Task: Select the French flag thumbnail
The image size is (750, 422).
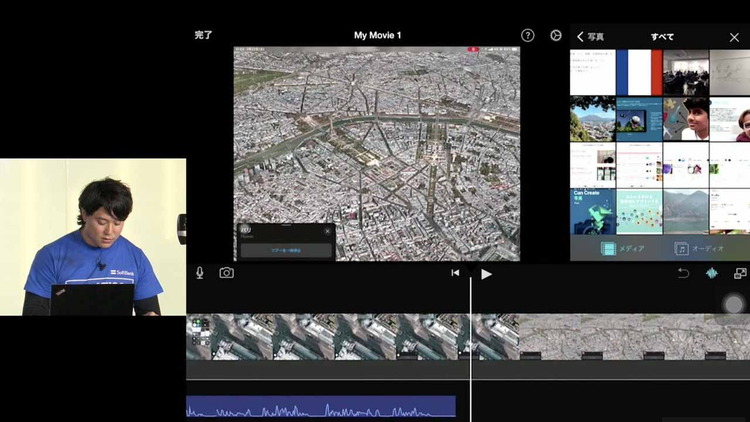Action: (639, 72)
